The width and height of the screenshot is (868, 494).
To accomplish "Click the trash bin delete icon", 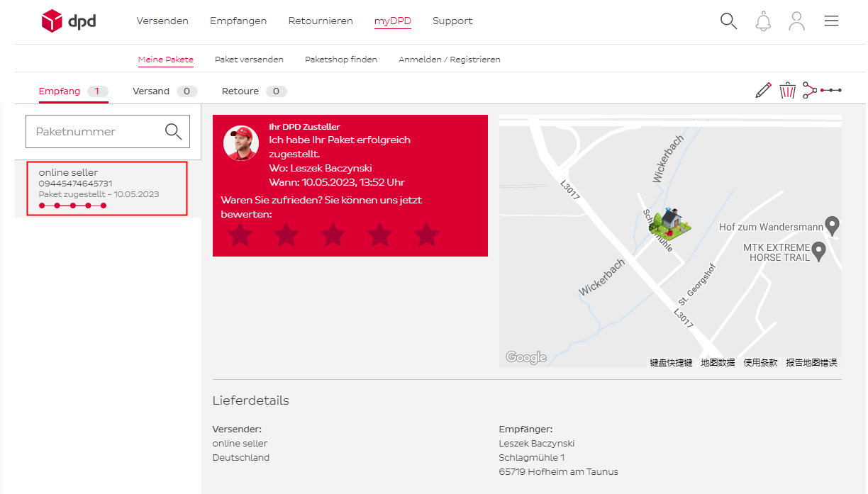I will pyautogui.click(x=788, y=91).
